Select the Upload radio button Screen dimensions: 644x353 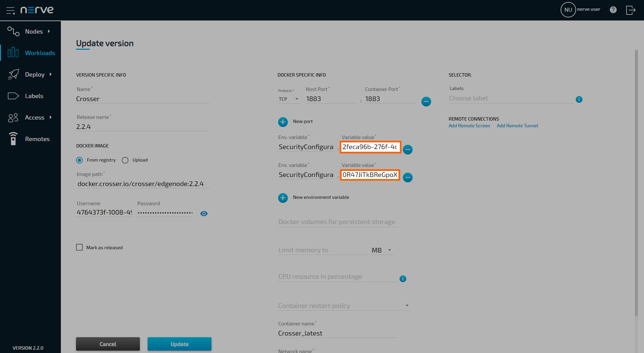(125, 160)
